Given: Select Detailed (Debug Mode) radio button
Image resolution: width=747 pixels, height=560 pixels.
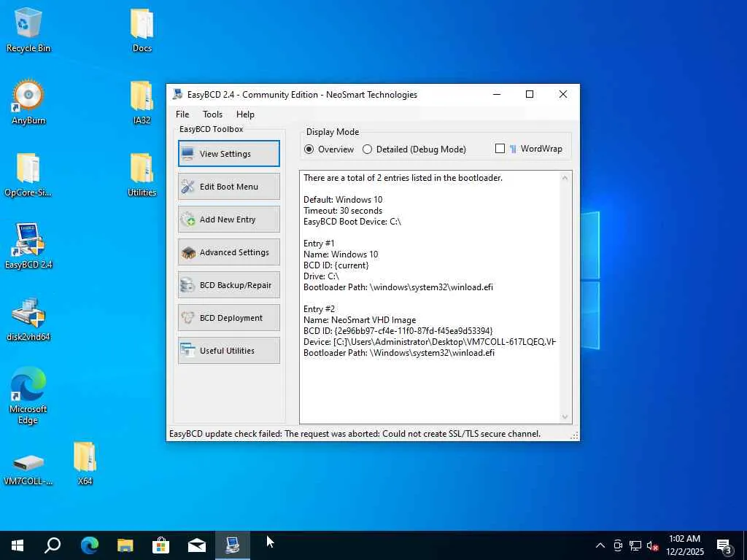Looking at the screenshot, I should tap(414, 149).
